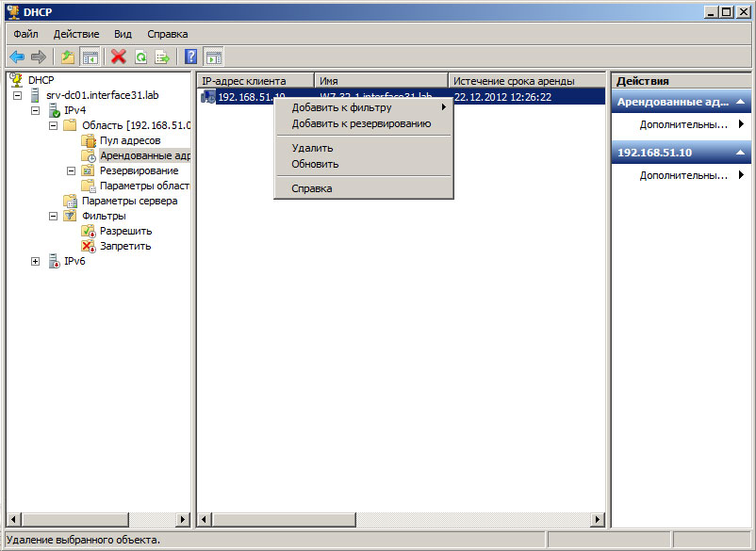Click the red X Delete toolbar icon
Image resolution: width=756 pixels, height=551 pixels.
118,57
